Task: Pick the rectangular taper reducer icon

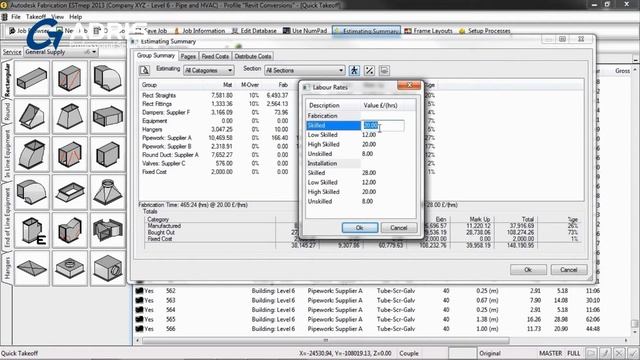Action: (x=70, y=116)
